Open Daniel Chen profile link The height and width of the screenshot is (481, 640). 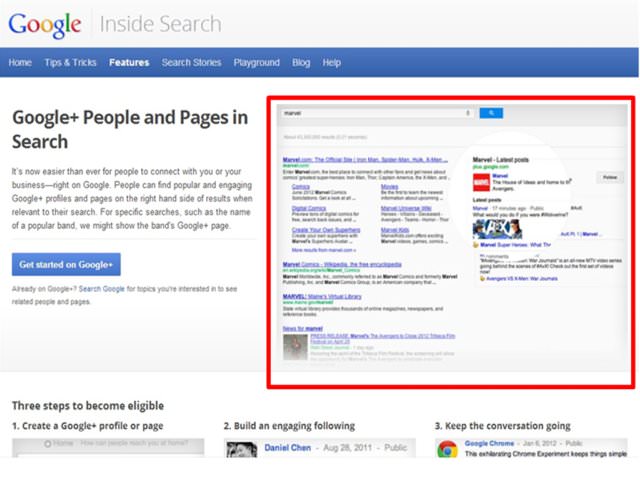coord(287,448)
